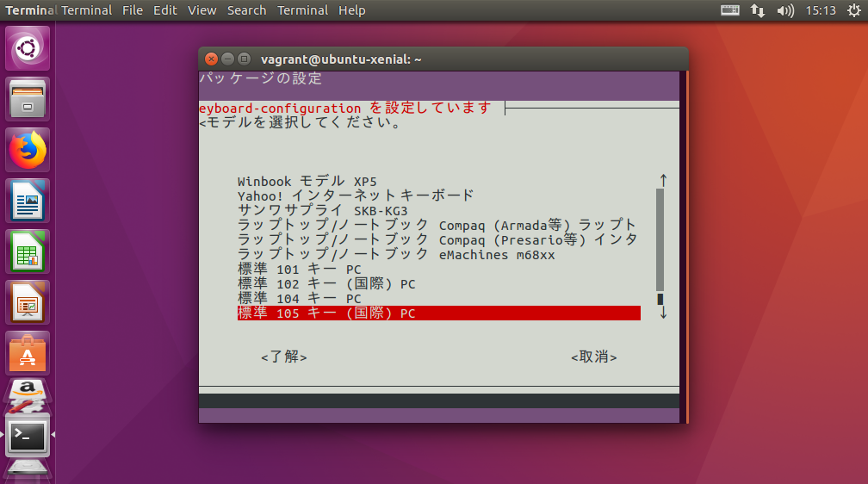Click the vagrant@ubuntu-xenial title bar
Viewport: 868px width, 484px height.
[x=443, y=59]
